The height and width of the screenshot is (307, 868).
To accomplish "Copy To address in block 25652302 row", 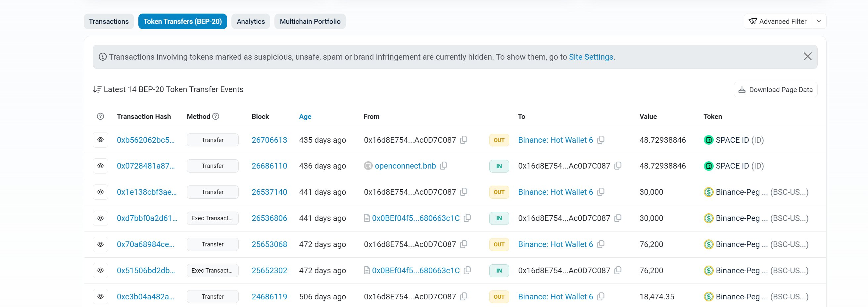I will tap(618, 270).
